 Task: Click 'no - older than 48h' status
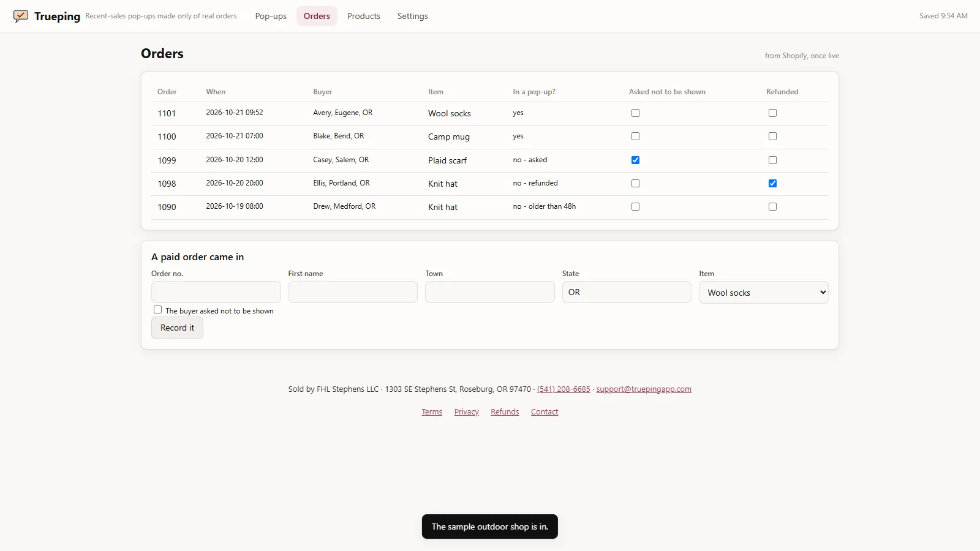click(545, 206)
